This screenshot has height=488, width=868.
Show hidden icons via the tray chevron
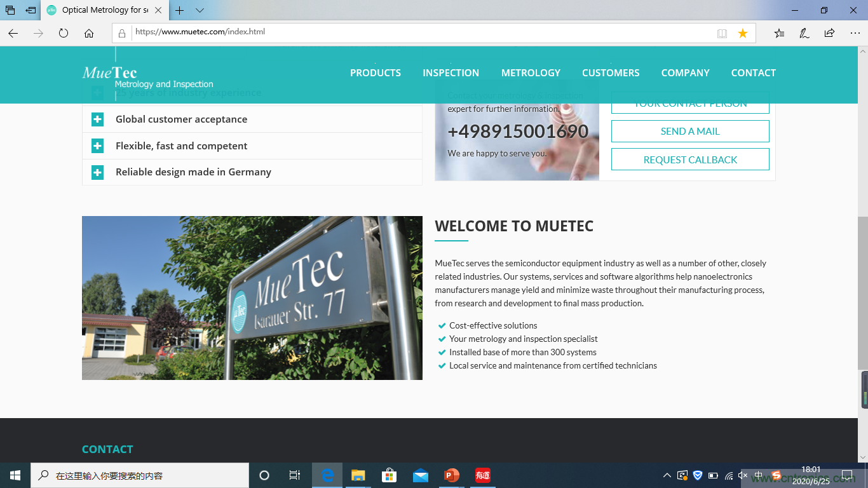coord(667,475)
